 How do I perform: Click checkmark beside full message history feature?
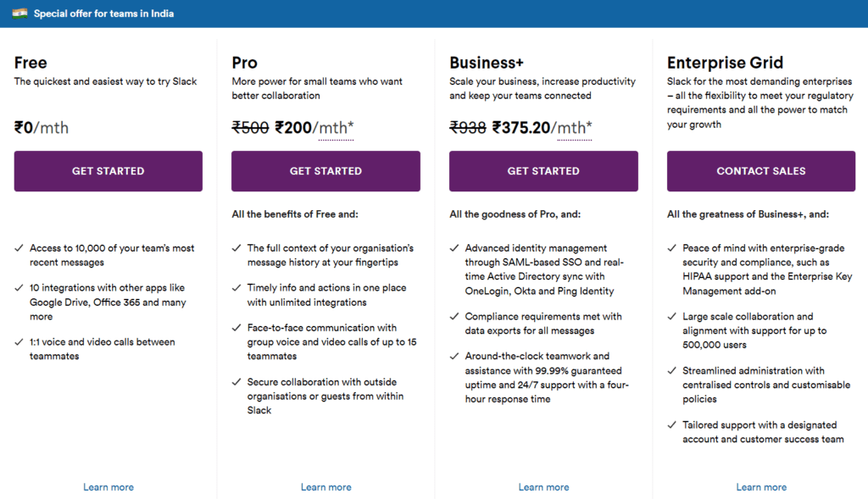[x=236, y=248]
